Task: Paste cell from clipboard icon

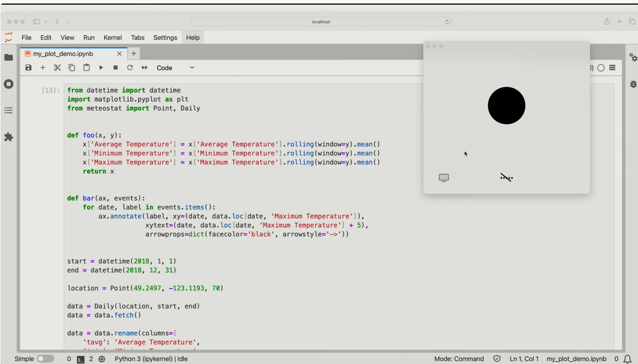Action: point(87,68)
